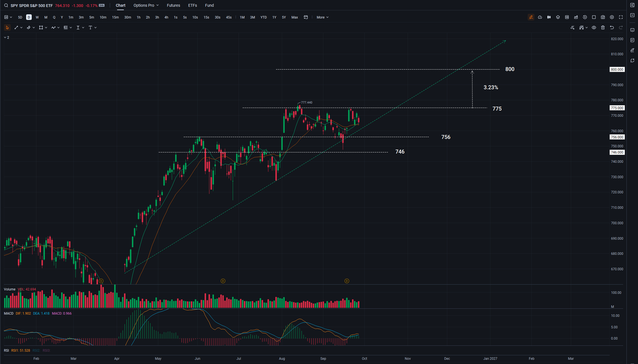This screenshot has height=364, width=638.
Task: Open the Fund tab
Action: [209, 5]
